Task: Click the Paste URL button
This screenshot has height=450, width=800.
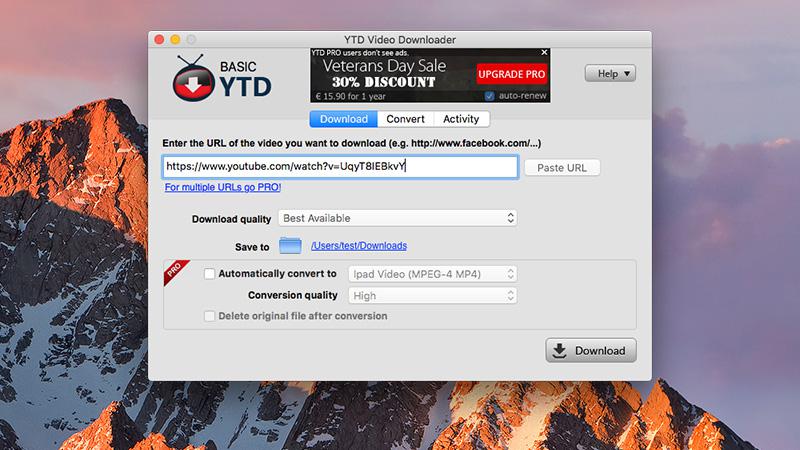Action: point(562,167)
